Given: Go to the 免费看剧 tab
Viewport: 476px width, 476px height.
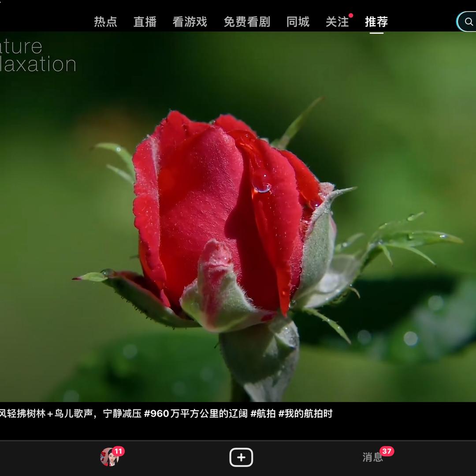Looking at the screenshot, I should [x=246, y=22].
